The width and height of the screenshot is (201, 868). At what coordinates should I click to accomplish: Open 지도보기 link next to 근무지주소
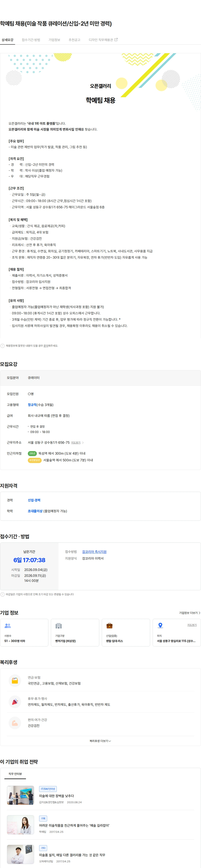[76, 442]
